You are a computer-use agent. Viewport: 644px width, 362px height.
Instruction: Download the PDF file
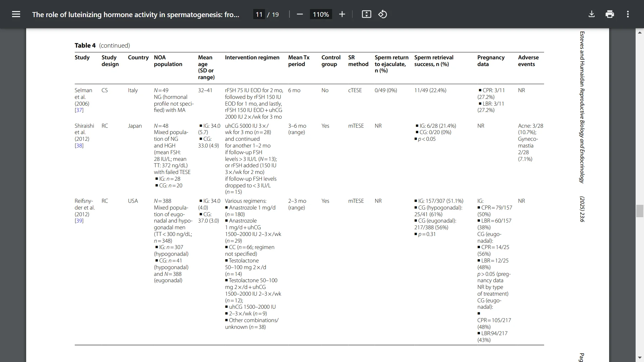click(592, 14)
